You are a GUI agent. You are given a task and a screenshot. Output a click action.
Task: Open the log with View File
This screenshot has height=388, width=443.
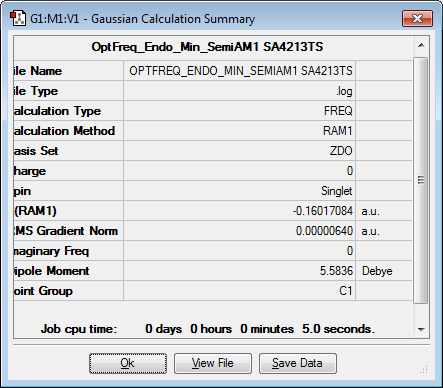[x=213, y=363]
